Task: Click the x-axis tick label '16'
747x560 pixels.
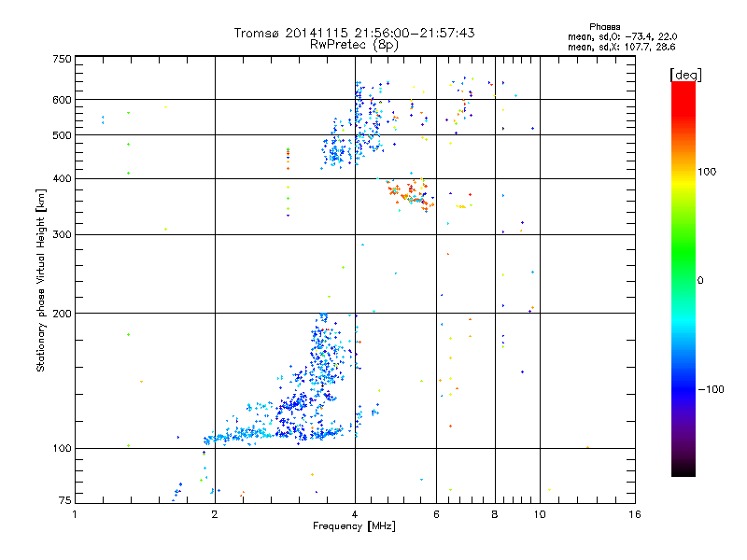Action: (x=635, y=514)
